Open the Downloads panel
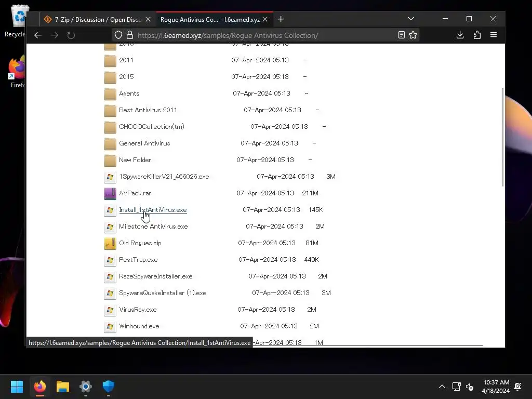532x399 pixels. (460, 35)
